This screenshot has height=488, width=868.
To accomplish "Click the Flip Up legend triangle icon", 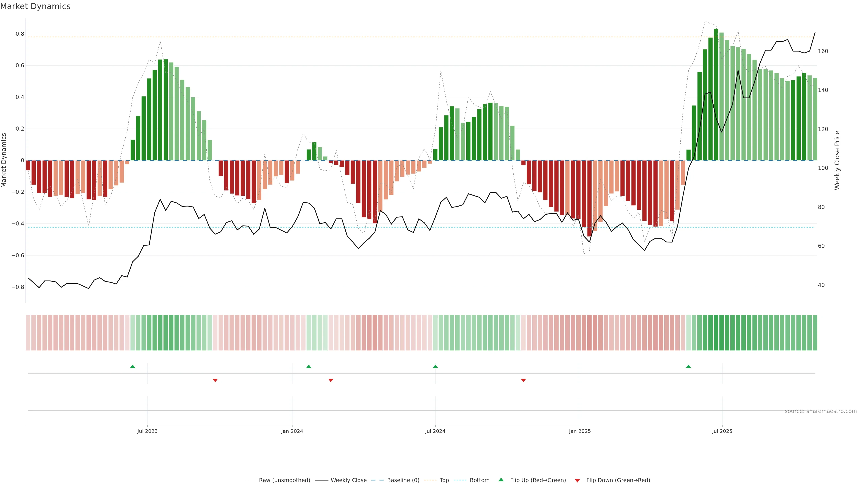I will click(501, 480).
